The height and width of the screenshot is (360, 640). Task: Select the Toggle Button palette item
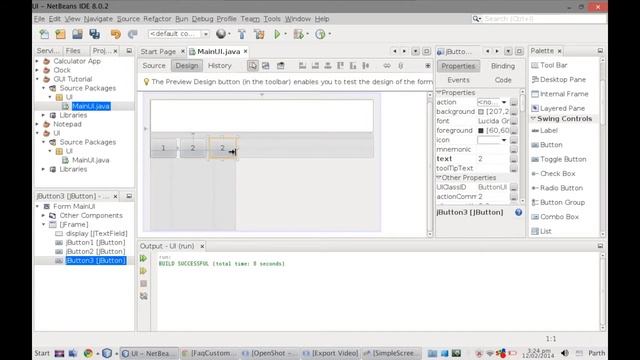coord(563,159)
